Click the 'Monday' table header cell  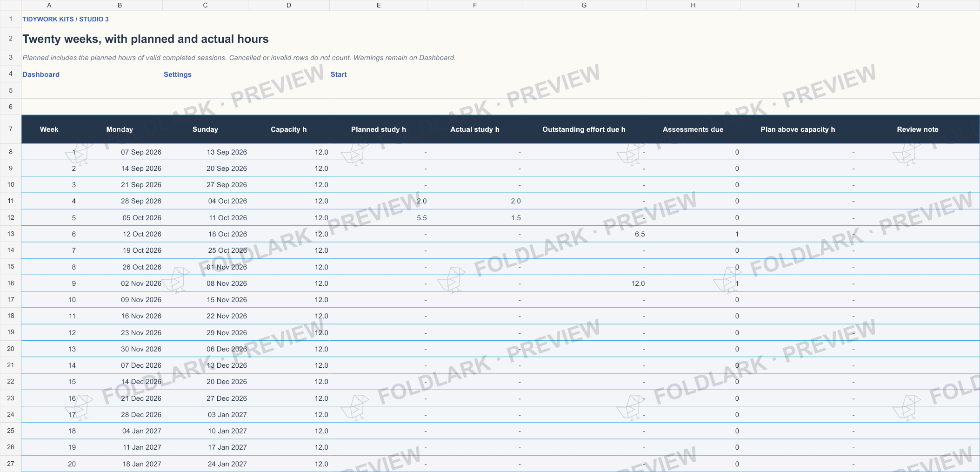120,129
